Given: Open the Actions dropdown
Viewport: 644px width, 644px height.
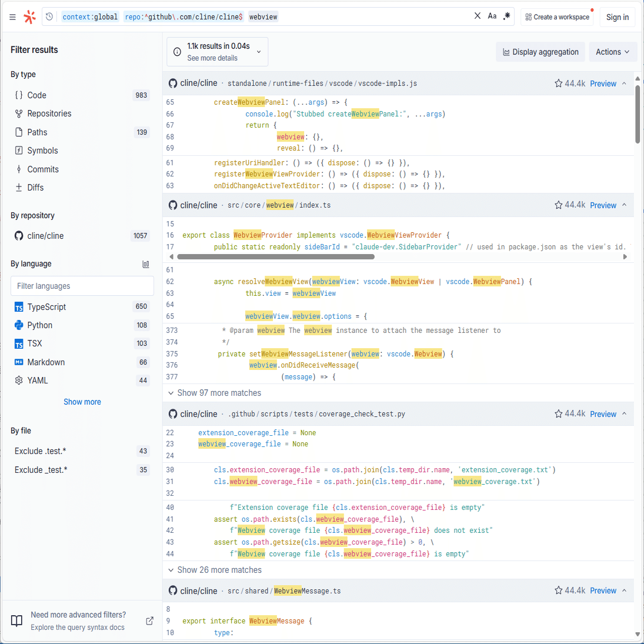Looking at the screenshot, I should coord(612,52).
